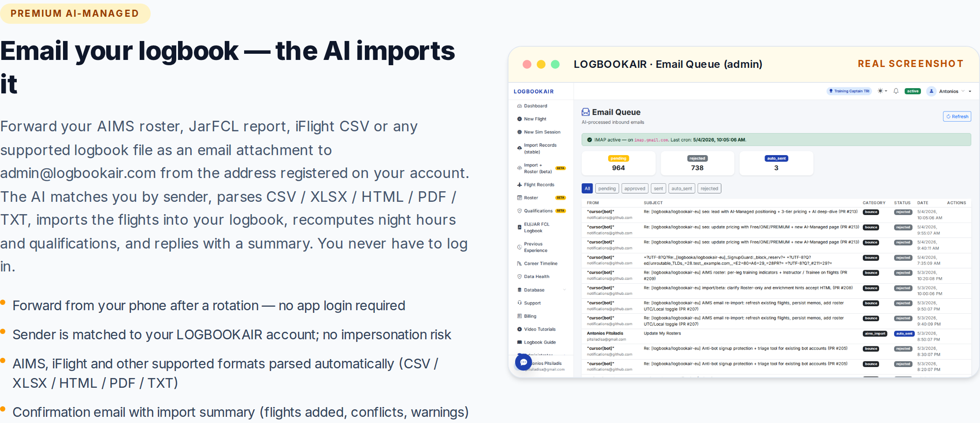Click the Flight Records airplane icon
The image size is (980, 423).
tap(519, 185)
